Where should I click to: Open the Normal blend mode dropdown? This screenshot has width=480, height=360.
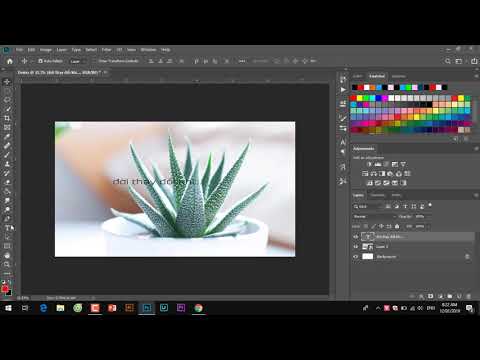[375, 216]
